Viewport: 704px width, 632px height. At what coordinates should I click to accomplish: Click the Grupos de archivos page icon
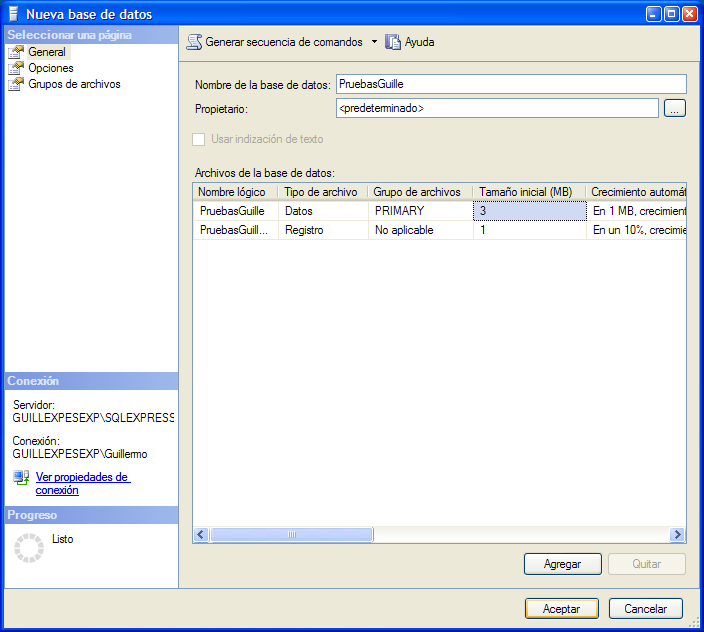pyautogui.click(x=16, y=84)
